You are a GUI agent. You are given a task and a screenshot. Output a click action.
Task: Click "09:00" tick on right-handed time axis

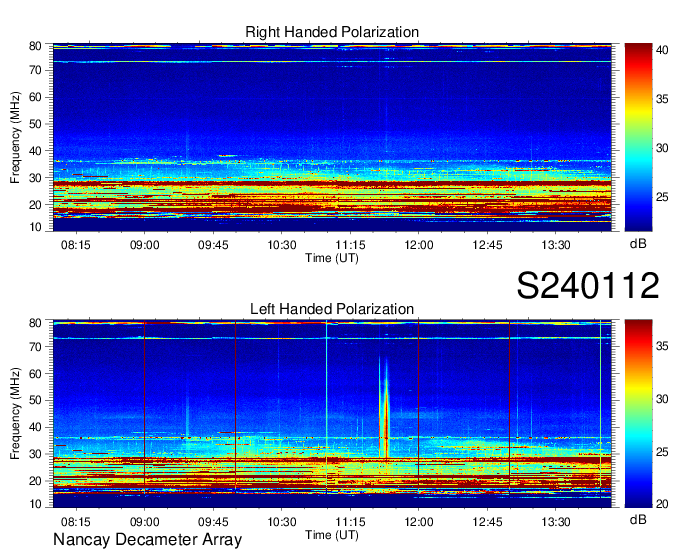(144, 245)
